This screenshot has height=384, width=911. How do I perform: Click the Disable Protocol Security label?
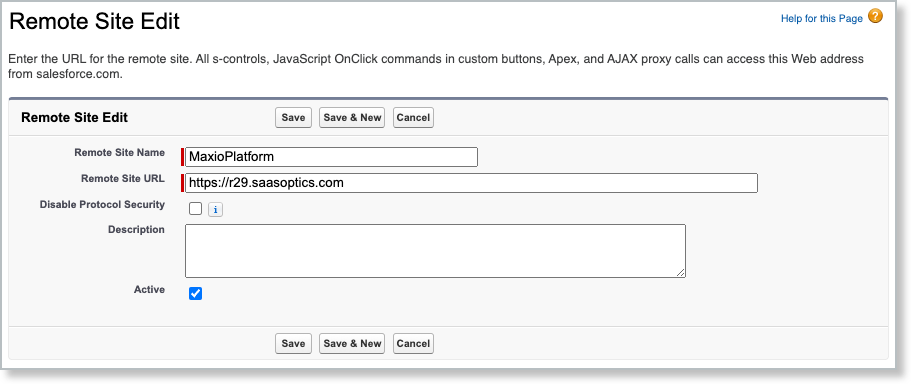[x=102, y=204]
